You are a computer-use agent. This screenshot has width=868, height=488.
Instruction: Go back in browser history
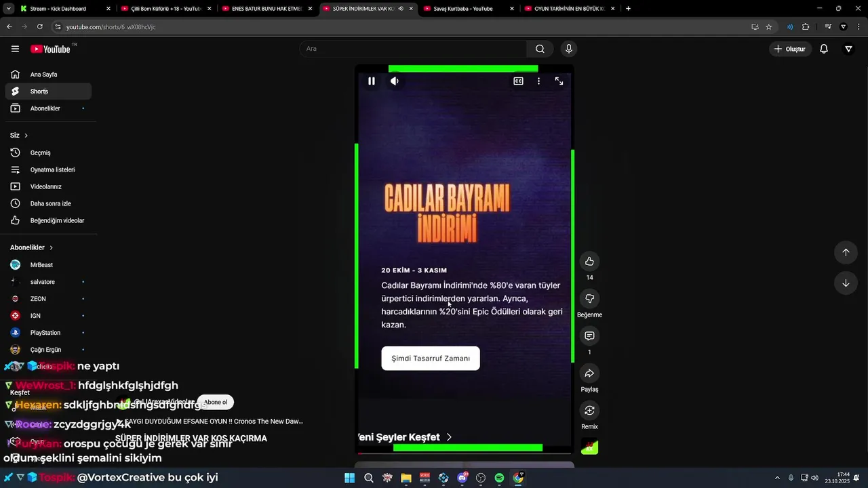(9, 27)
